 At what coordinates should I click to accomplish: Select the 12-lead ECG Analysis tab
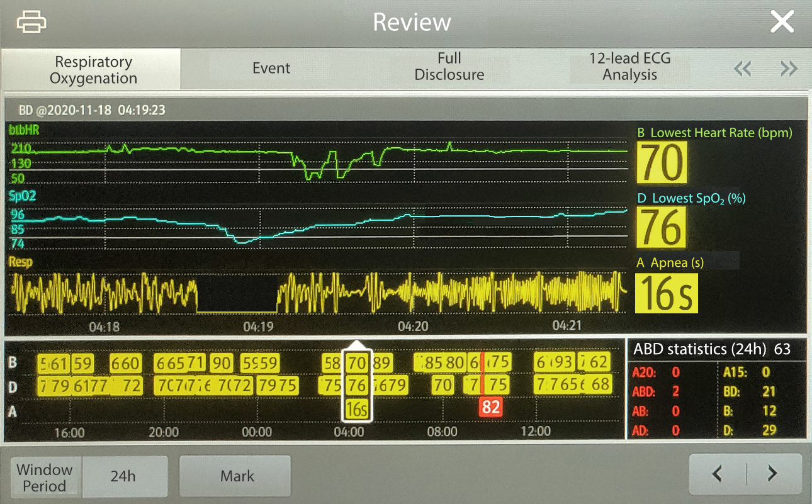coord(629,68)
